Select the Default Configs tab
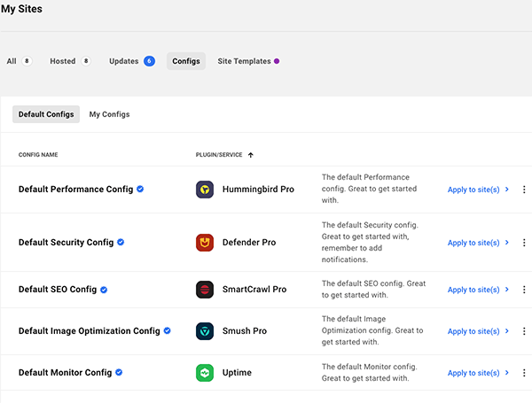The width and height of the screenshot is (532, 403). tap(45, 114)
